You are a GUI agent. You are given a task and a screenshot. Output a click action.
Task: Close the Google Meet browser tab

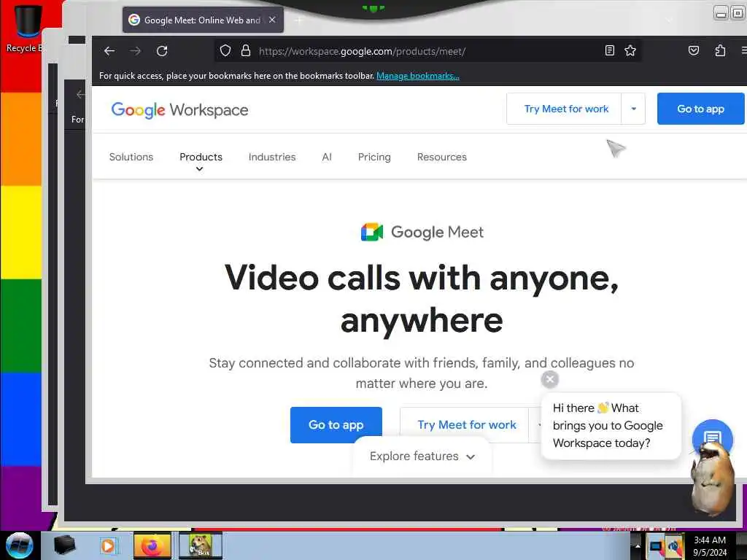[x=272, y=20]
